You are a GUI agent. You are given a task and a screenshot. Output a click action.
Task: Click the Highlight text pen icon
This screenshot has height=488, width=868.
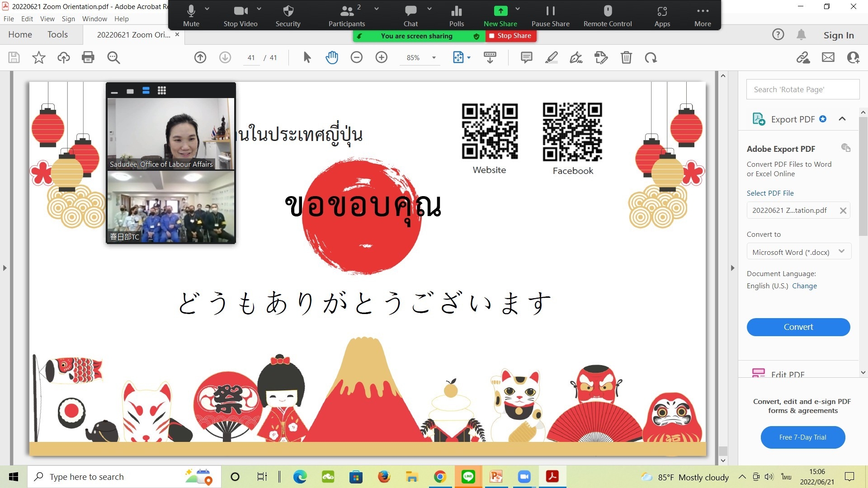tap(551, 57)
